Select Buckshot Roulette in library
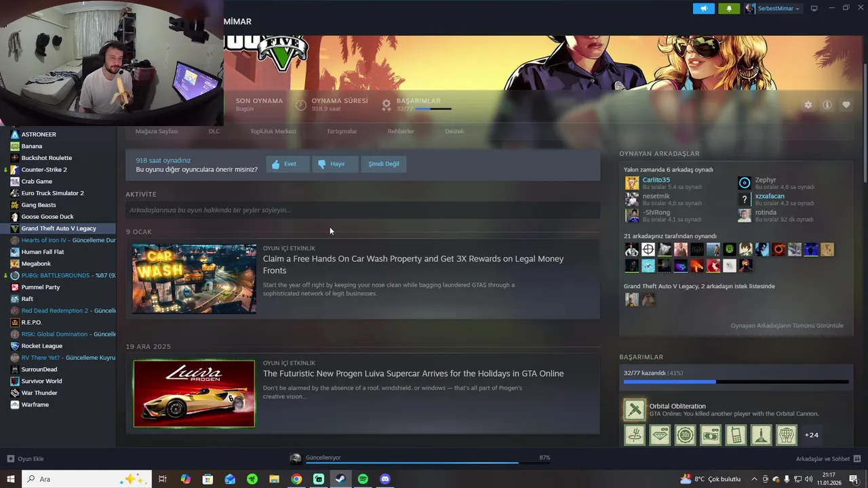868x488 pixels. (x=46, y=158)
